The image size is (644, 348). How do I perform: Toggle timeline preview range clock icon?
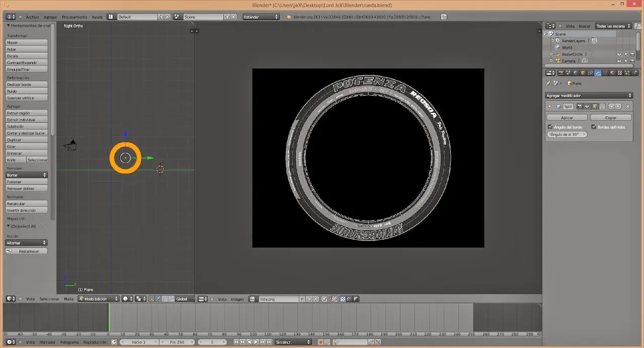114,342
